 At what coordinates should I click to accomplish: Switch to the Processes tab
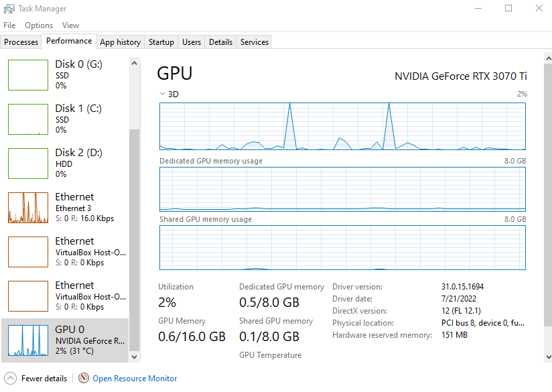click(21, 42)
